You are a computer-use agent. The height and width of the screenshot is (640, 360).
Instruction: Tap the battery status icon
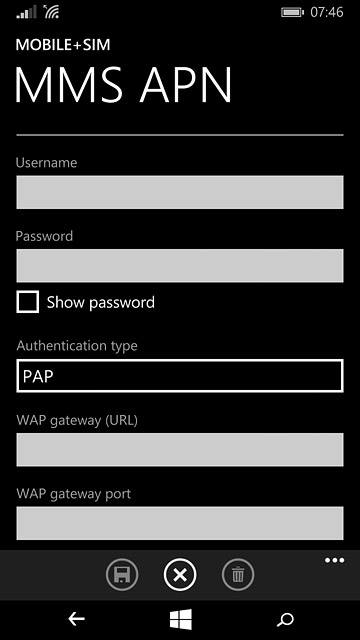point(292,13)
